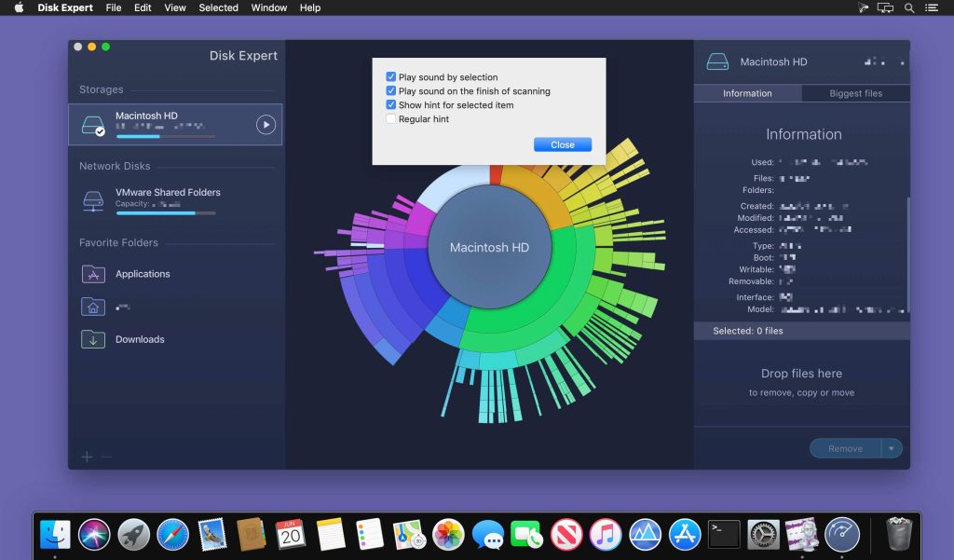The width and height of the screenshot is (954, 560).
Task: Open the Selected menu in the menu bar
Action: 218,7
